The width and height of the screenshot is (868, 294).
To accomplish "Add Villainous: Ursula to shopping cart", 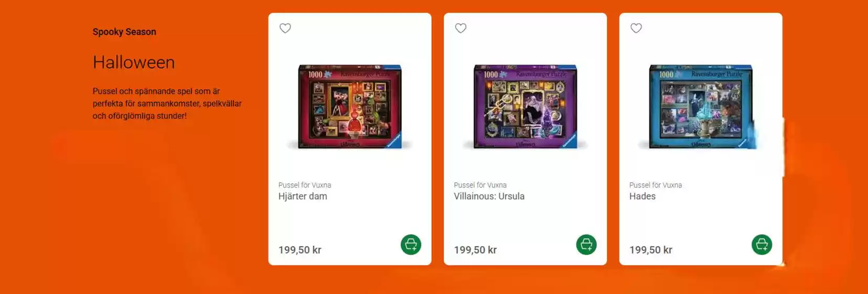I will pyautogui.click(x=587, y=245).
